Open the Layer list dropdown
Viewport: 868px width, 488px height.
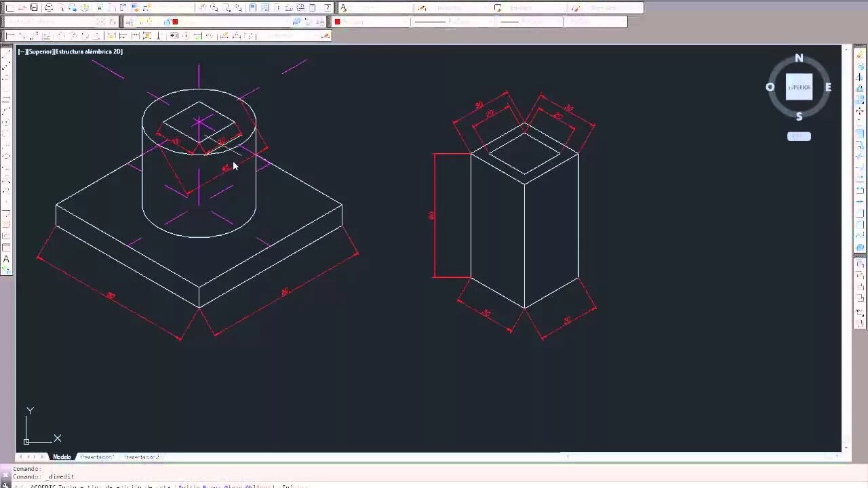tap(214, 22)
